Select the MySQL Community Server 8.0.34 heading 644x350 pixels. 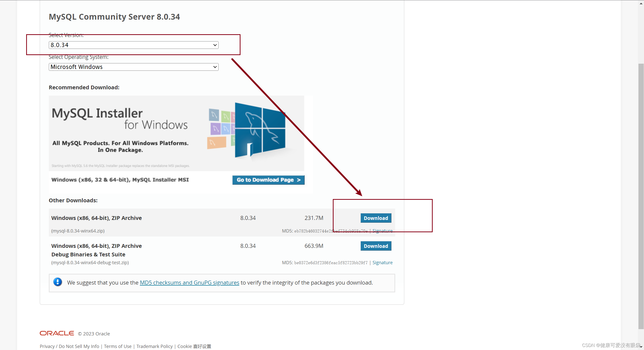click(x=114, y=17)
